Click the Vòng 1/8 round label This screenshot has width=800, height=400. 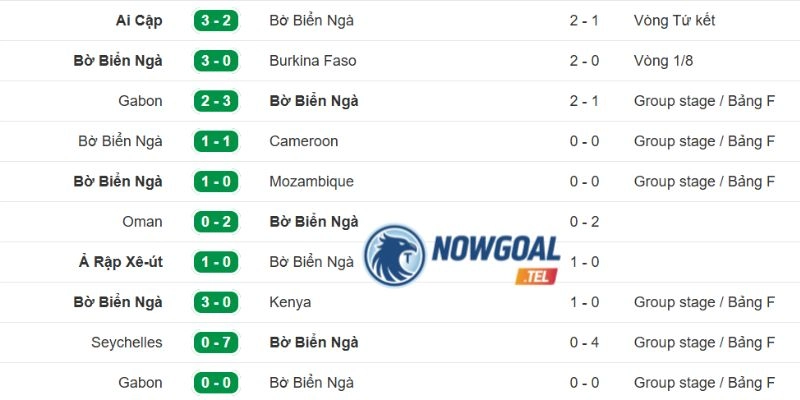coord(663,61)
